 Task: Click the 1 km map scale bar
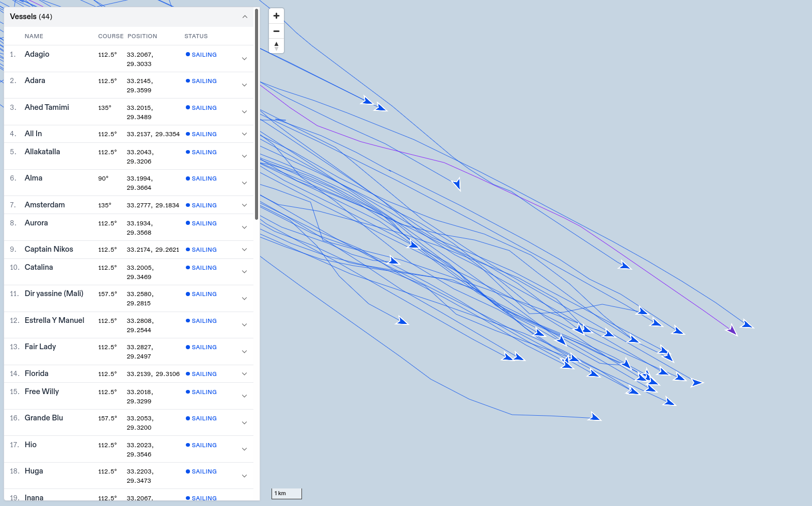(x=286, y=494)
